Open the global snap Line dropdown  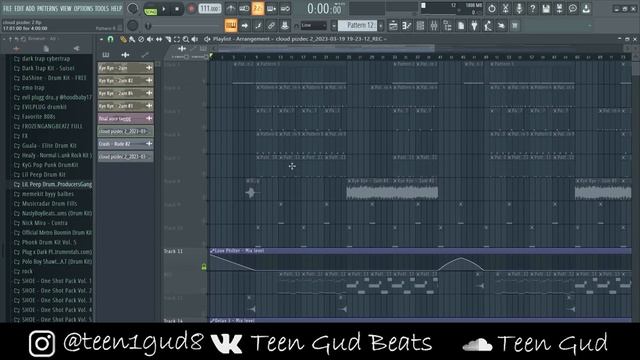[313, 26]
